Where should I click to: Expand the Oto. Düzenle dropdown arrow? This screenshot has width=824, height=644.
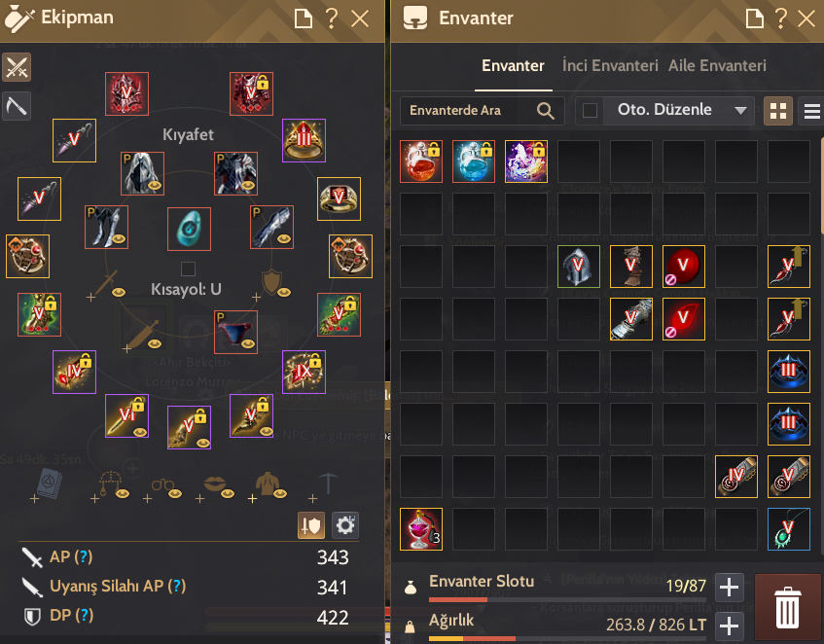pos(740,111)
